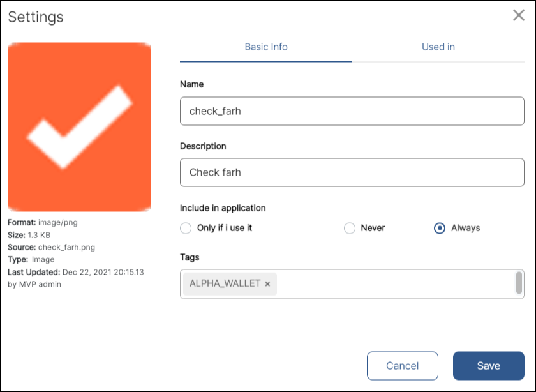The image size is (536, 392).
Task: Click the scrollbar inside the Tags box
Action: (519, 283)
